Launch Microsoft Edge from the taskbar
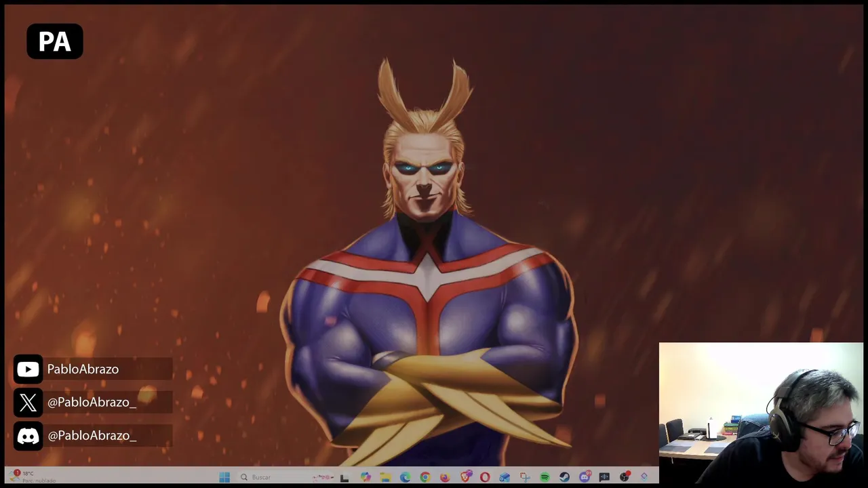 [405, 477]
